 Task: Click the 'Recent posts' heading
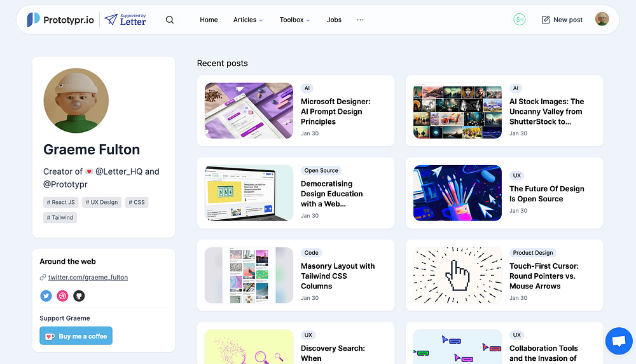click(x=222, y=64)
